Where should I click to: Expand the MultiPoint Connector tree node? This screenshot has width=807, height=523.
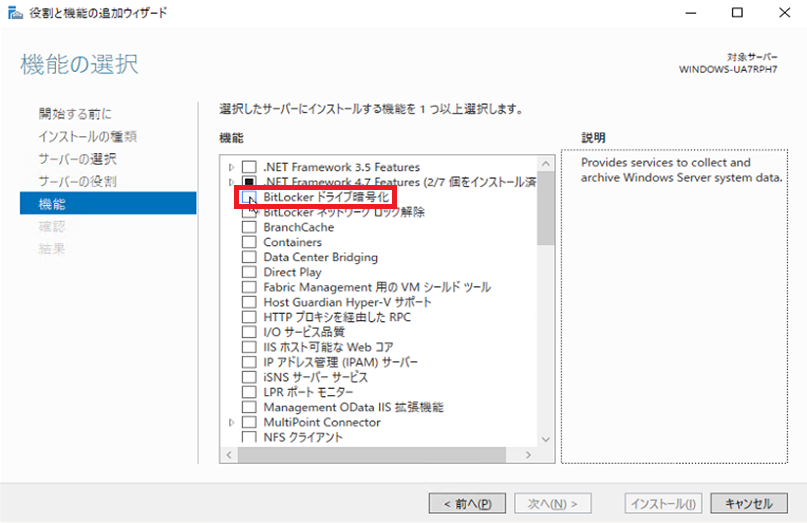[x=232, y=423]
